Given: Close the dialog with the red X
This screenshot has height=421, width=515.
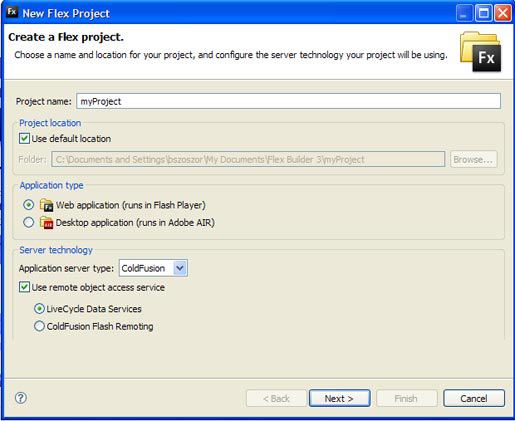Looking at the screenshot, I should click(x=503, y=14).
